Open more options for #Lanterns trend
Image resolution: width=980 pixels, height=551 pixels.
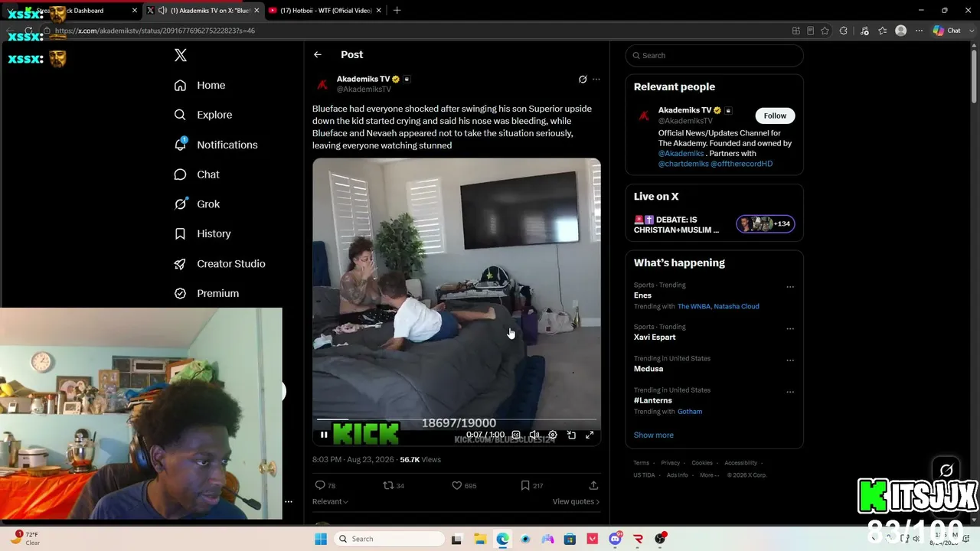tap(790, 392)
